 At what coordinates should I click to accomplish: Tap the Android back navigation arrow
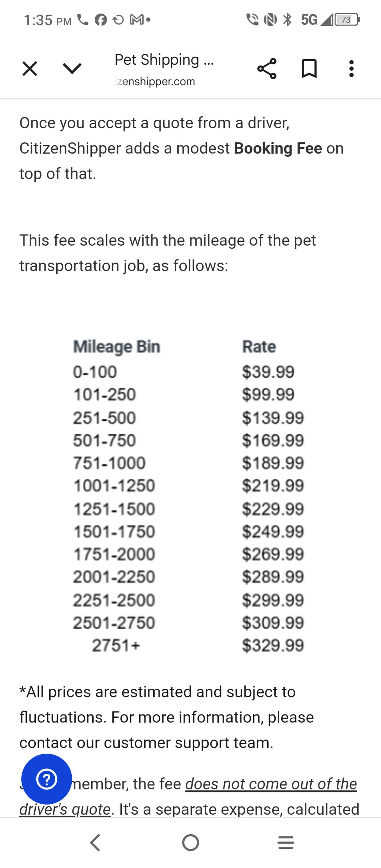[95, 843]
